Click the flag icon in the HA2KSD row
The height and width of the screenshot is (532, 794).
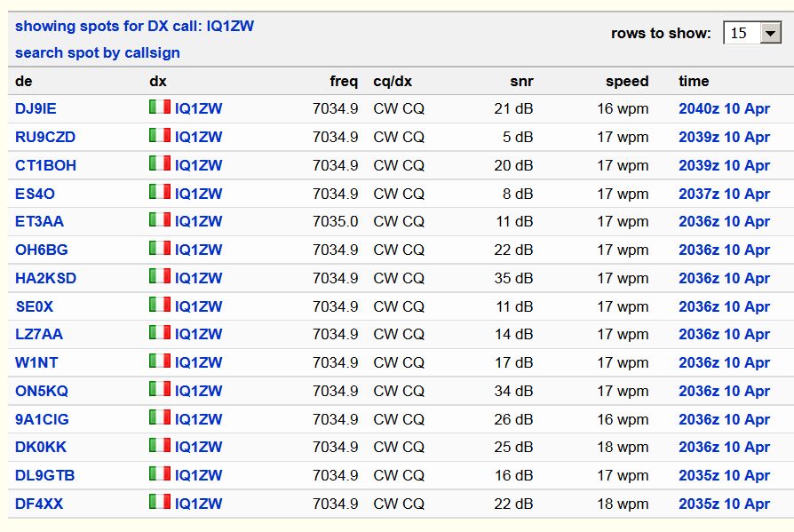[x=160, y=276]
